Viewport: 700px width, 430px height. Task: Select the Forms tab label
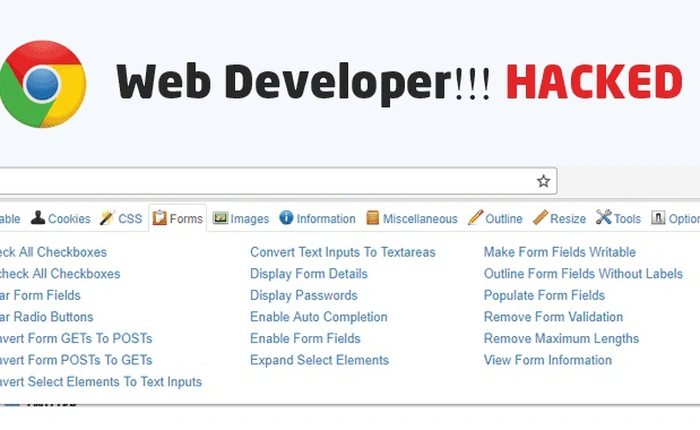[x=186, y=219]
